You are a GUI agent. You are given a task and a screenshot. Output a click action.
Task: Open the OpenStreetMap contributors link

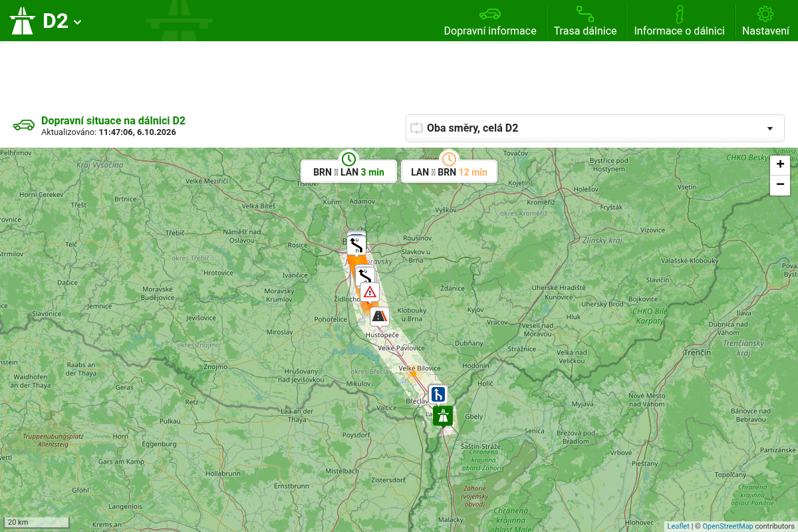(x=728, y=526)
